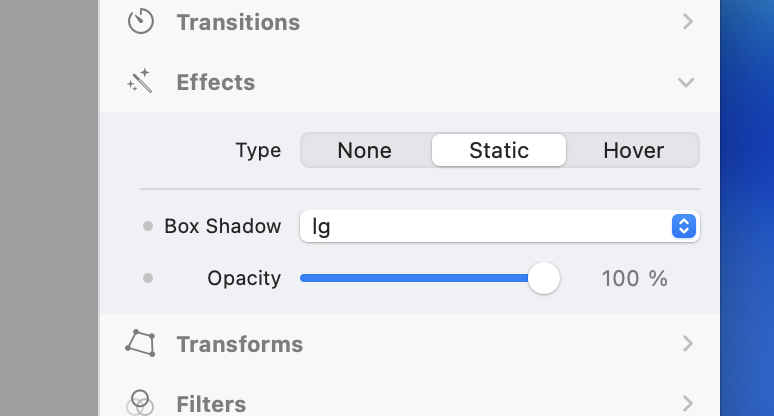Click the Effects magic wand icon

click(x=140, y=82)
